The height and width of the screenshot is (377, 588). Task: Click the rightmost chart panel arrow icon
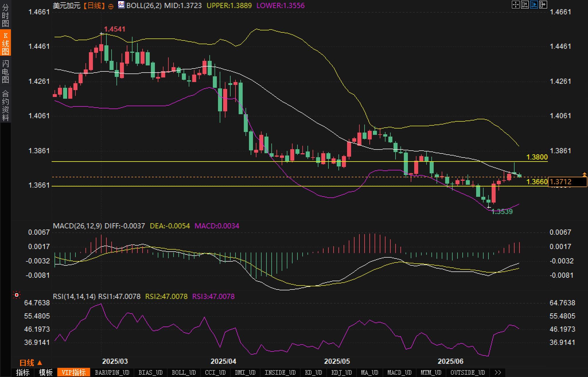543,5
